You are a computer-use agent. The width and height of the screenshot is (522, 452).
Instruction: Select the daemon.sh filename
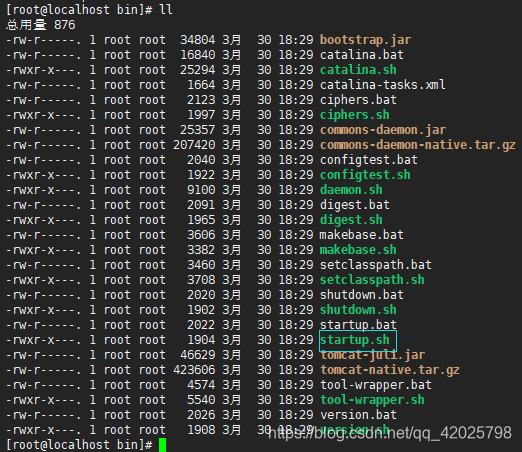(x=351, y=190)
